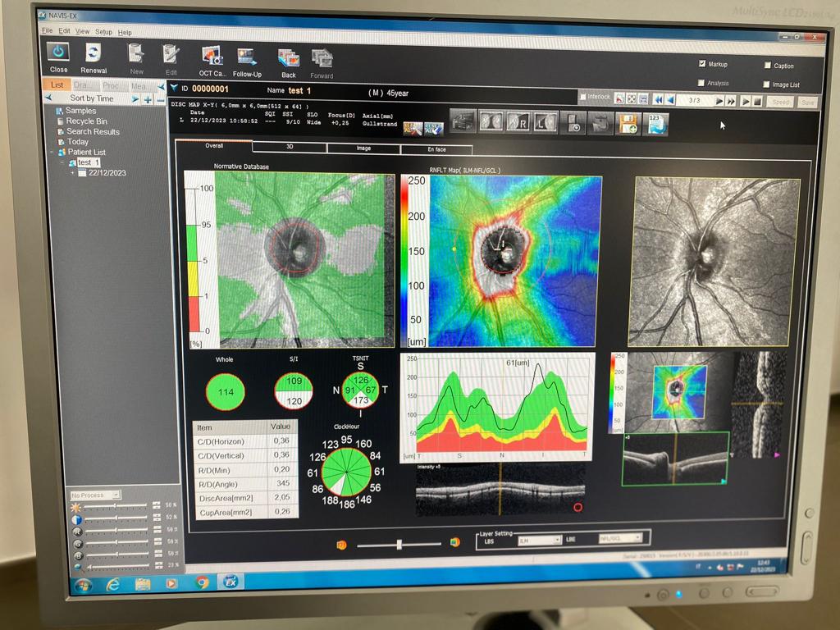The image size is (840, 630).
Task: Select the left eye (L) view icon
Action: tap(545, 123)
